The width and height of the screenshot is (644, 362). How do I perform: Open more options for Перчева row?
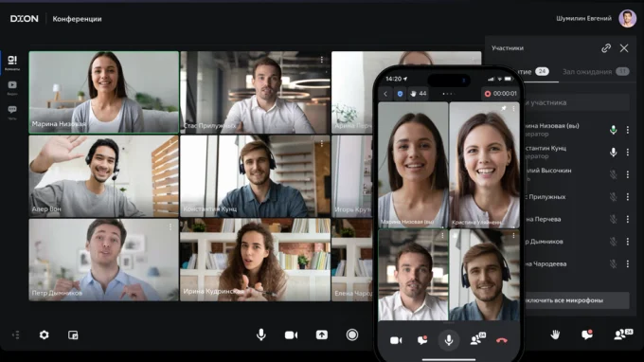tap(628, 219)
